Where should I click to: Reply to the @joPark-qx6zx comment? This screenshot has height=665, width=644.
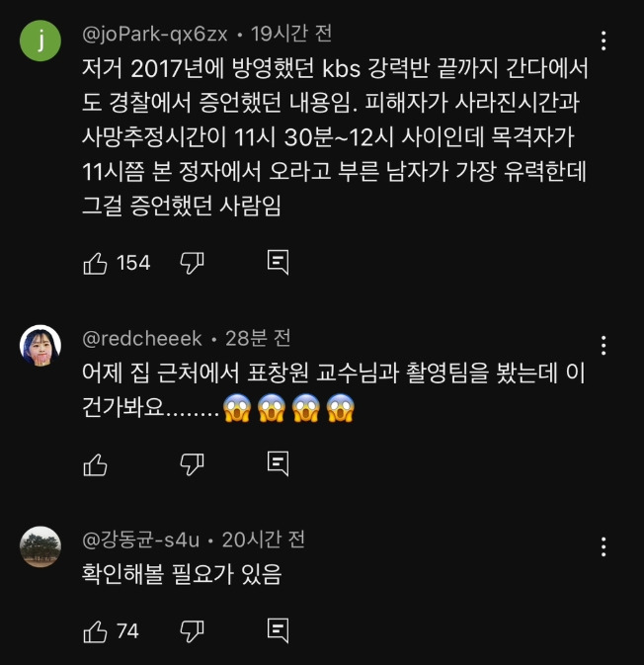(x=279, y=262)
